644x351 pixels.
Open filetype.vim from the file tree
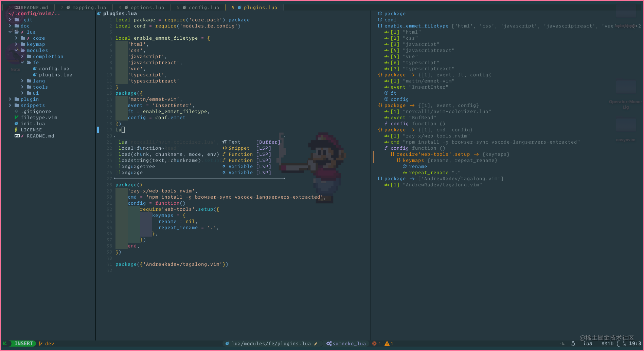pyautogui.click(x=39, y=117)
